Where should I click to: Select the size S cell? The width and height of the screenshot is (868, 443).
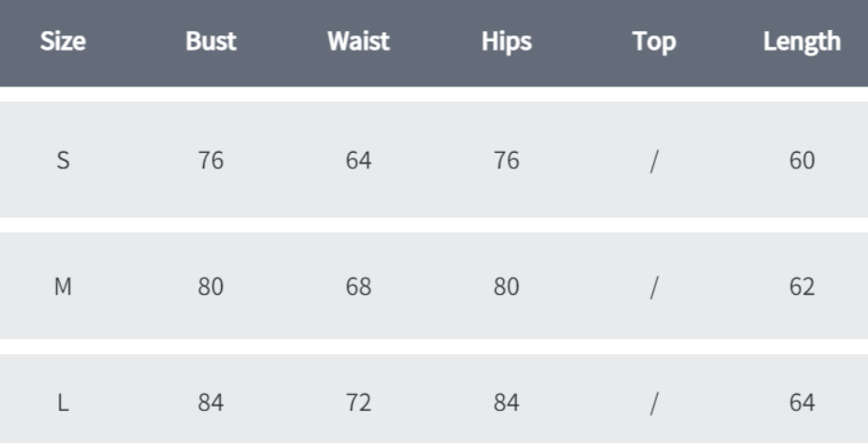63,161
